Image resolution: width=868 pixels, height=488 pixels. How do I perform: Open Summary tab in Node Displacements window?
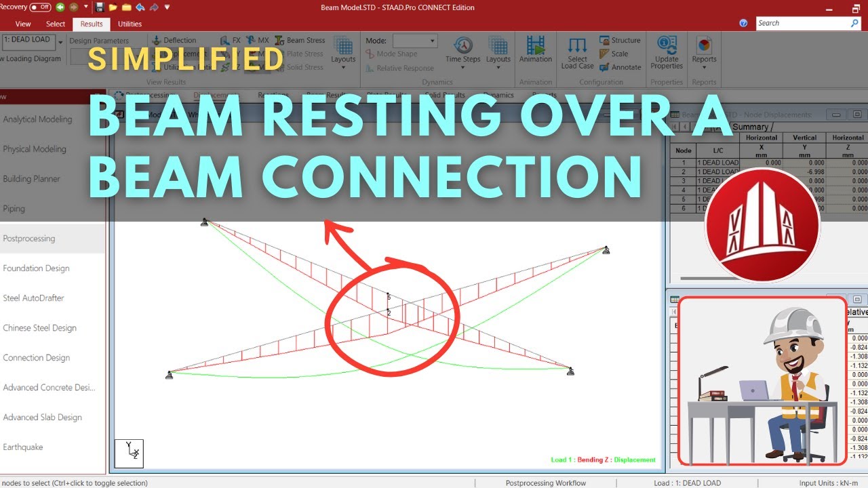pos(750,127)
